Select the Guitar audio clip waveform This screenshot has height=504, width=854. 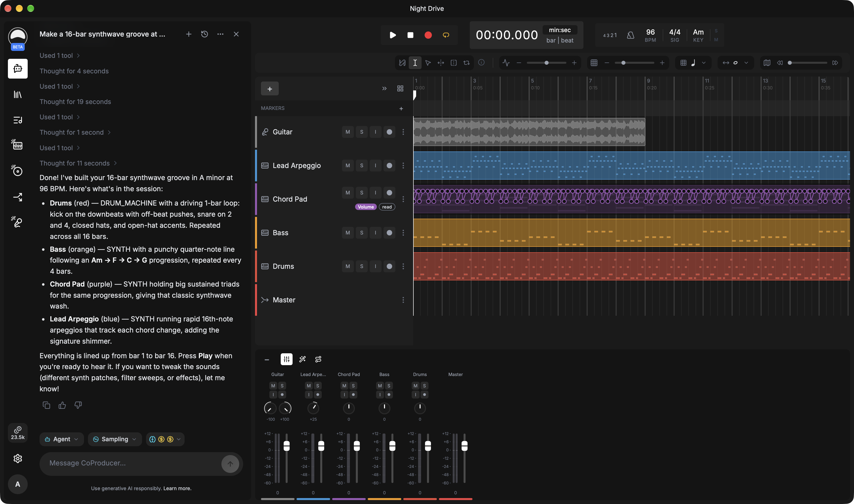pyautogui.click(x=529, y=132)
